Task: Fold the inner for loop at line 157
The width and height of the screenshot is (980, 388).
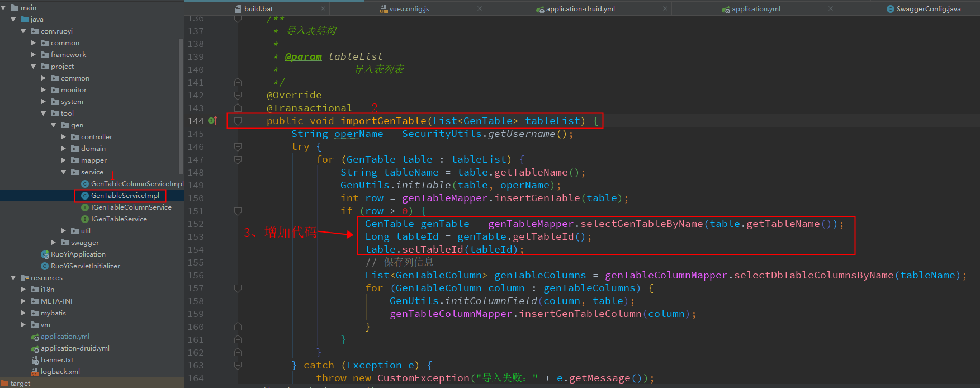Action: [238, 288]
